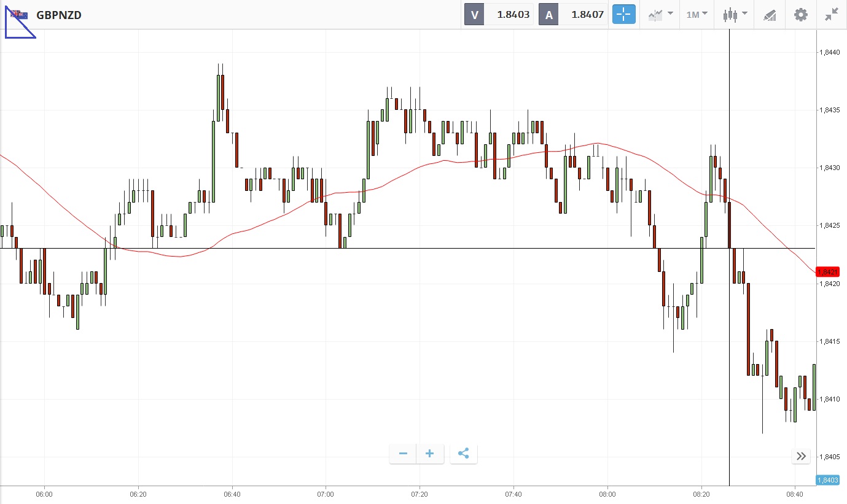This screenshot has width=847, height=504.
Task: Click the V sell button
Action: point(474,15)
